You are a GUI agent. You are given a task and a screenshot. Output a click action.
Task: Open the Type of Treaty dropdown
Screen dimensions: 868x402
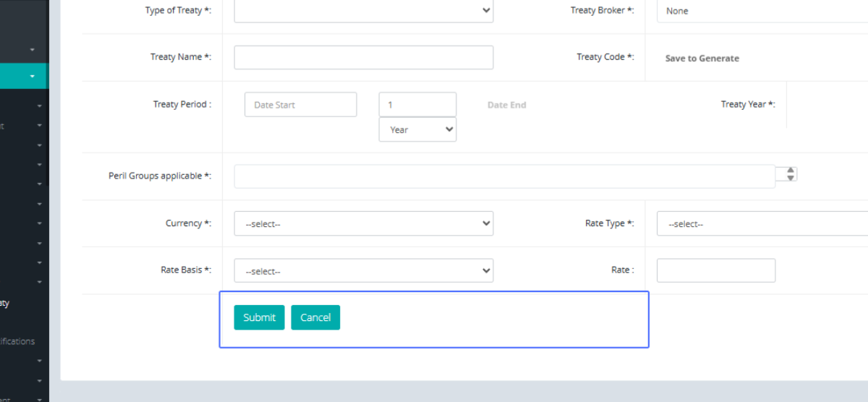pyautogui.click(x=363, y=11)
